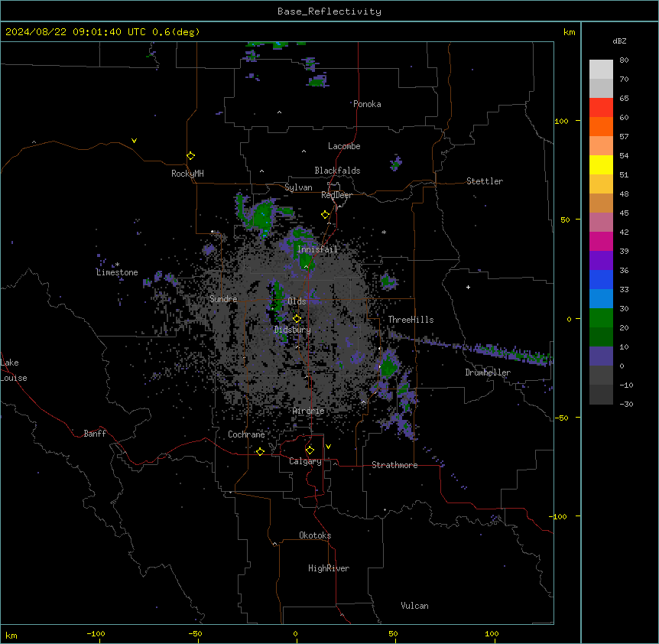Click the Stettler label

[x=485, y=181]
